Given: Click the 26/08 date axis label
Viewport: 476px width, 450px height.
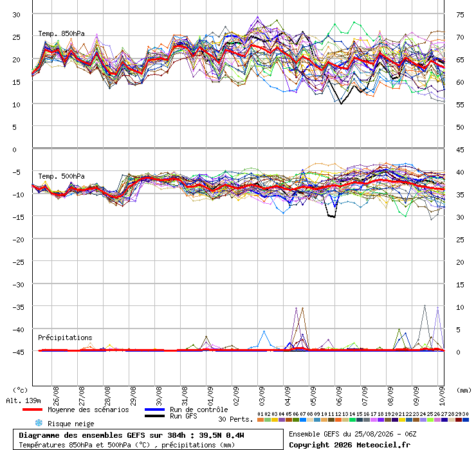Looking at the screenshot, I should coord(56,396).
